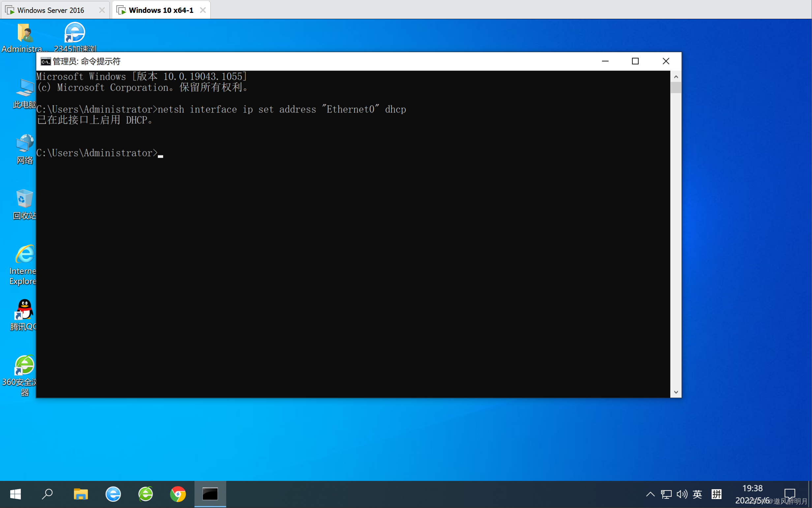Close the command prompt window

(x=666, y=61)
